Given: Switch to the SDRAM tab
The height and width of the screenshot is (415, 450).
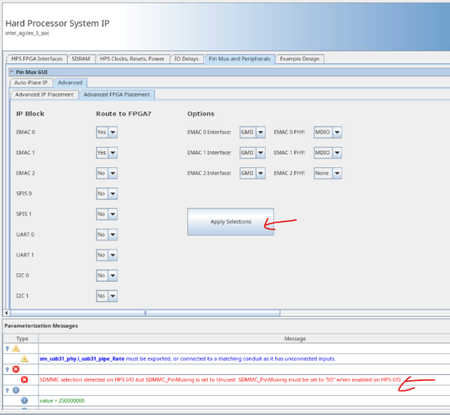Looking at the screenshot, I should (81, 59).
